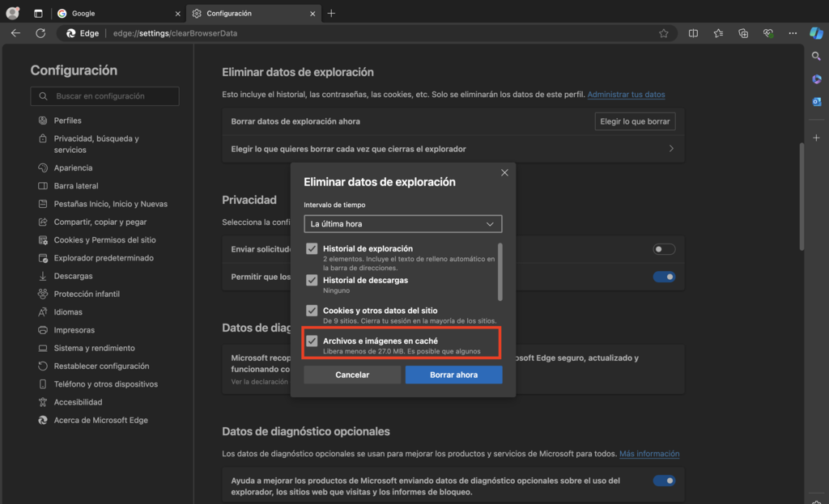Uncheck Historial de exploración

312,248
